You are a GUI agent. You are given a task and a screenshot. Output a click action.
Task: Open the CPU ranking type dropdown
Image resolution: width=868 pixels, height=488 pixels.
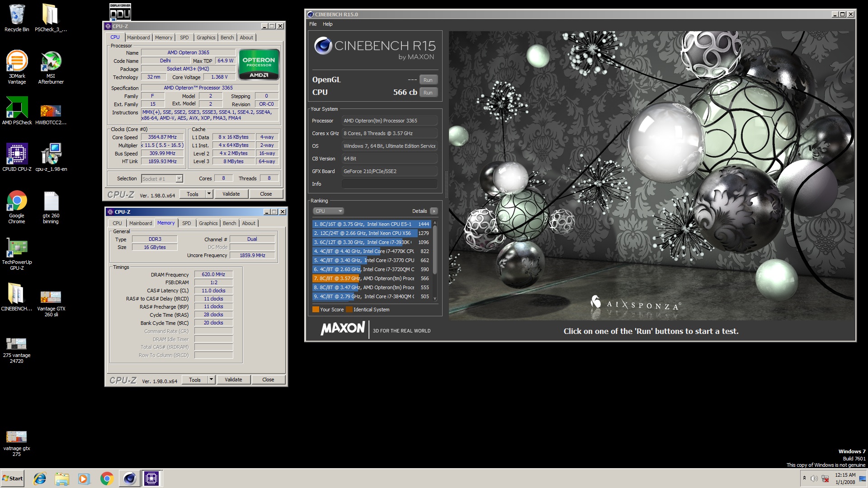coord(328,211)
